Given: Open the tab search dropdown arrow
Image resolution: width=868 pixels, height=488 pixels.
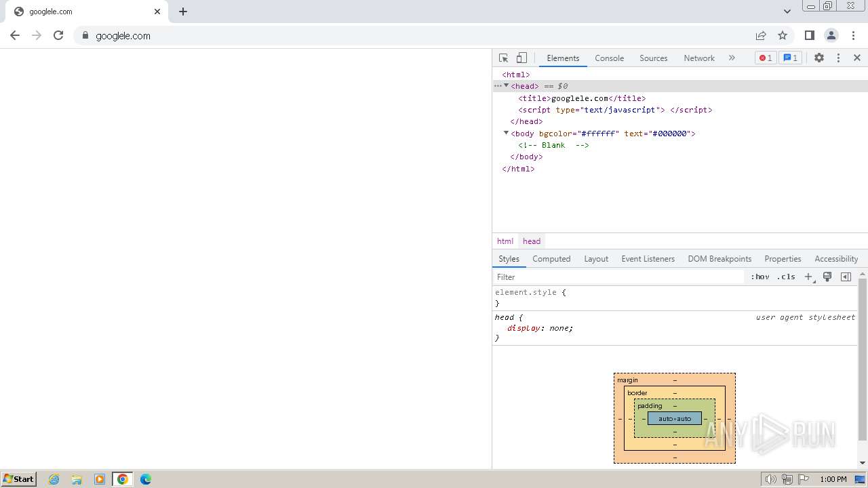Looking at the screenshot, I should [x=787, y=12].
